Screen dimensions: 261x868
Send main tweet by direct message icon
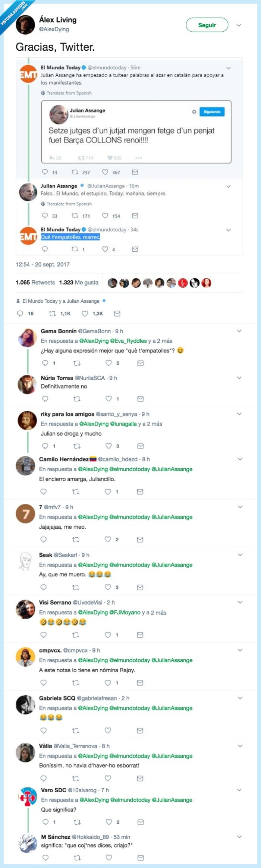pyautogui.click(x=117, y=314)
